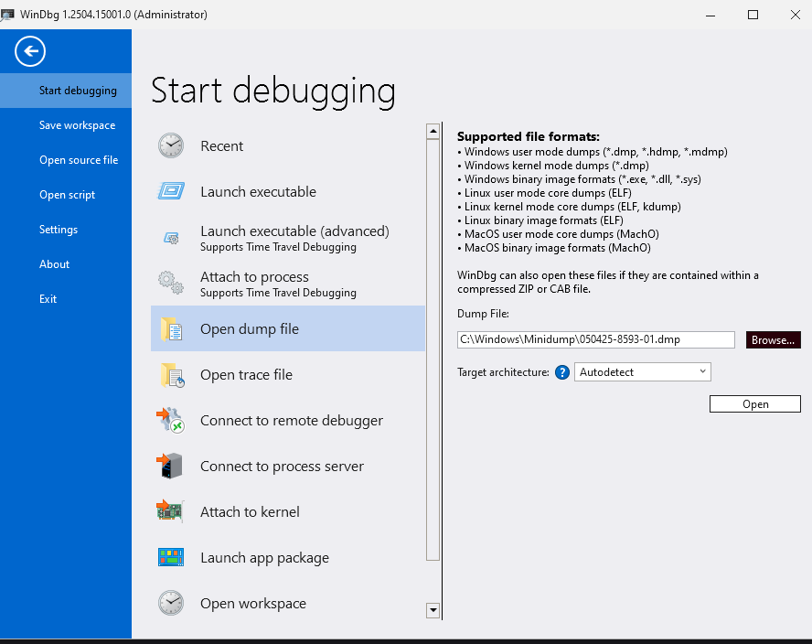Click the Launch executable (advanced) gear icon
Screen dimensions: 812x644
[171, 238]
